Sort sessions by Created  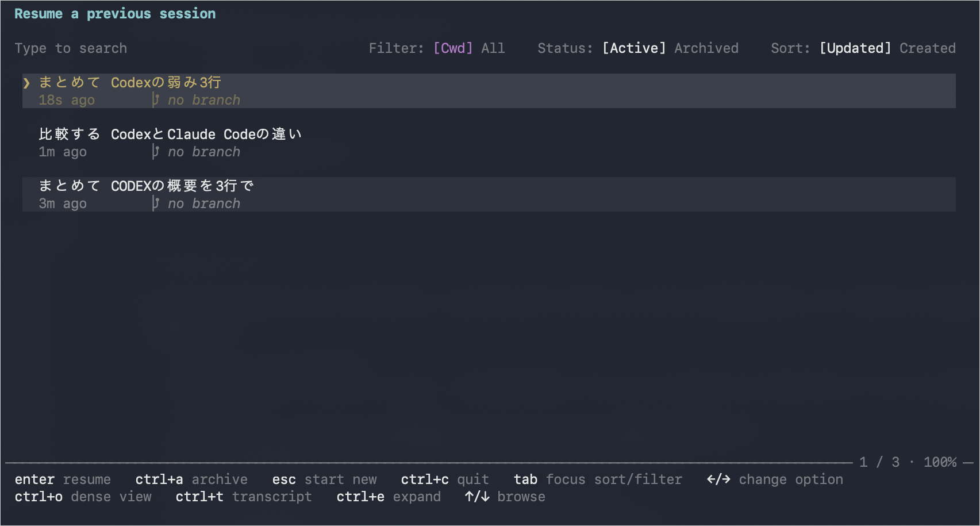928,48
